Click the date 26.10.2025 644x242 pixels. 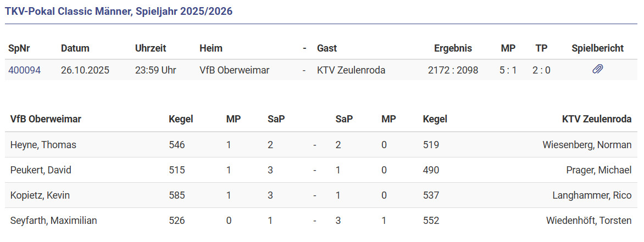pos(85,70)
